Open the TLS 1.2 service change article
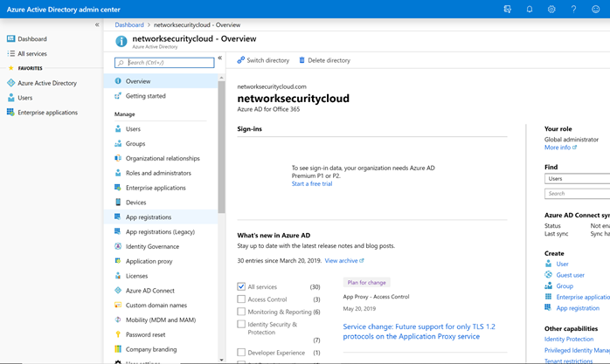 pyautogui.click(x=419, y=332)
